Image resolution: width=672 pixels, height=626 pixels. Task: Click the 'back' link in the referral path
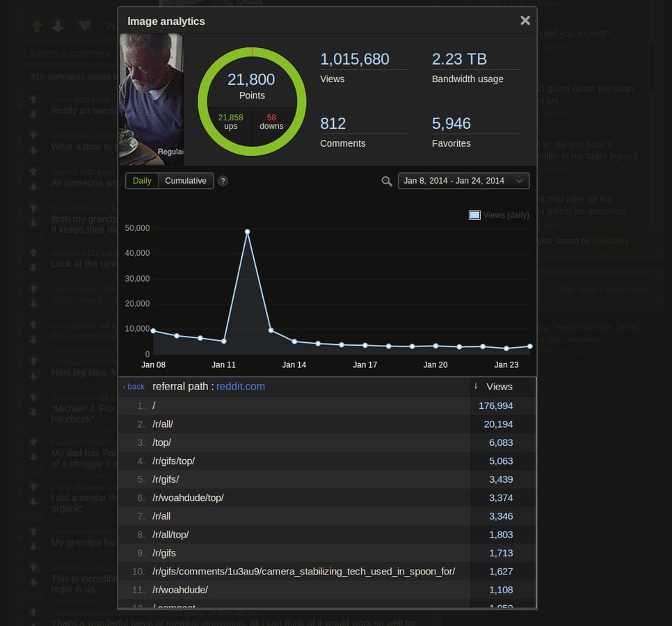[134, 386]
